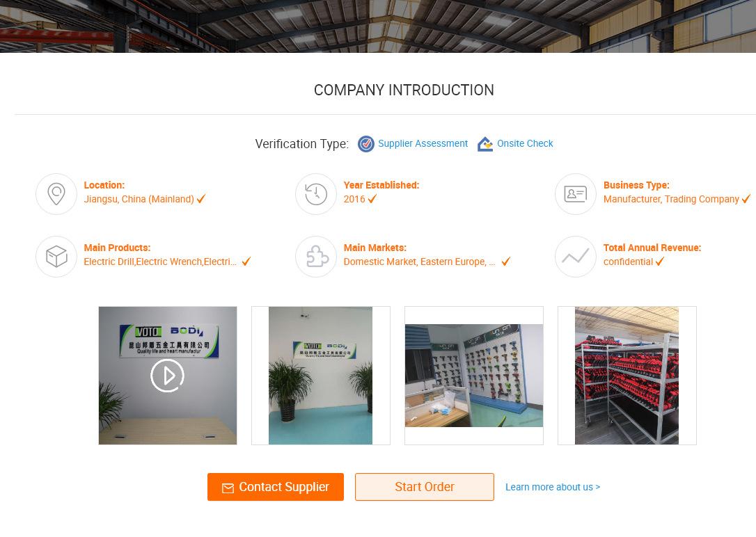Screen dimensions: 756x537
Task: Open the drill display wall photo
Action: [474, 376]
